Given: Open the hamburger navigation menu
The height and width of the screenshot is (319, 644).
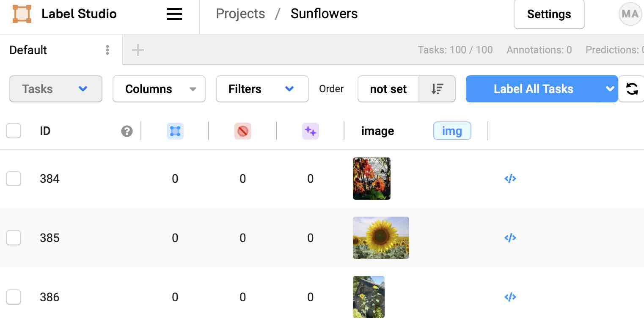Looking at the screenshot, I should pos(174,14).
